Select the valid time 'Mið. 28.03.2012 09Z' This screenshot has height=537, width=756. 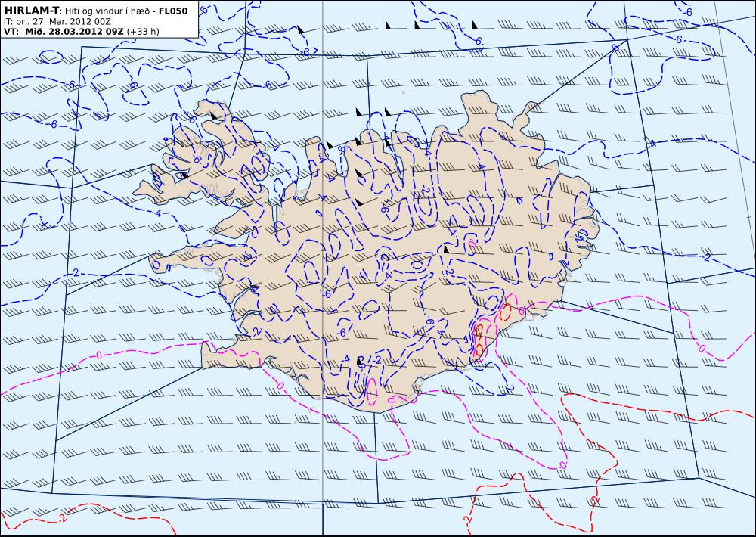pos(74,31)
